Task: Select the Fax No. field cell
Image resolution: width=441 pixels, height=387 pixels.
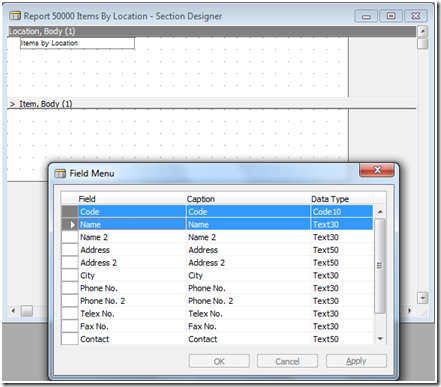Action: click(132, 326)
